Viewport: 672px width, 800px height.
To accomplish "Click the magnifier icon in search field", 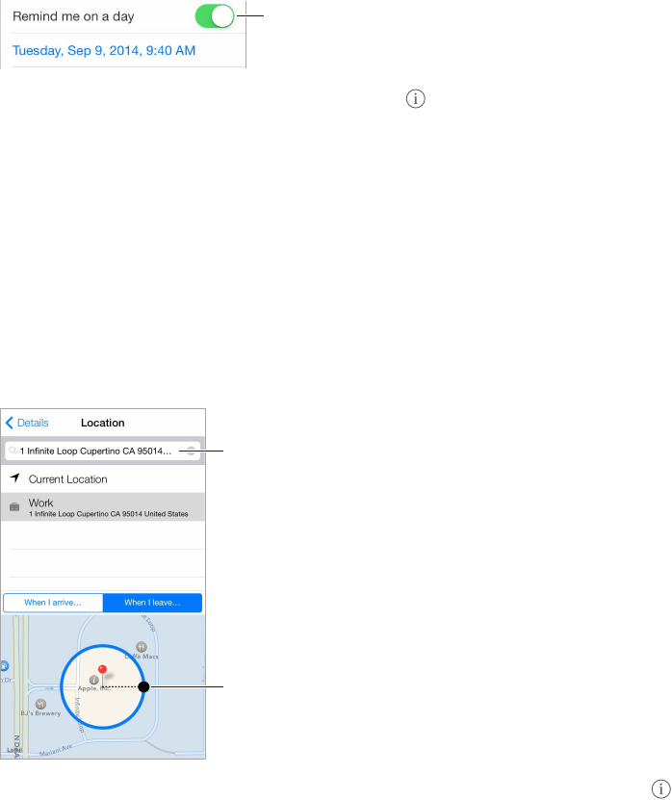I will coord(13,451).
